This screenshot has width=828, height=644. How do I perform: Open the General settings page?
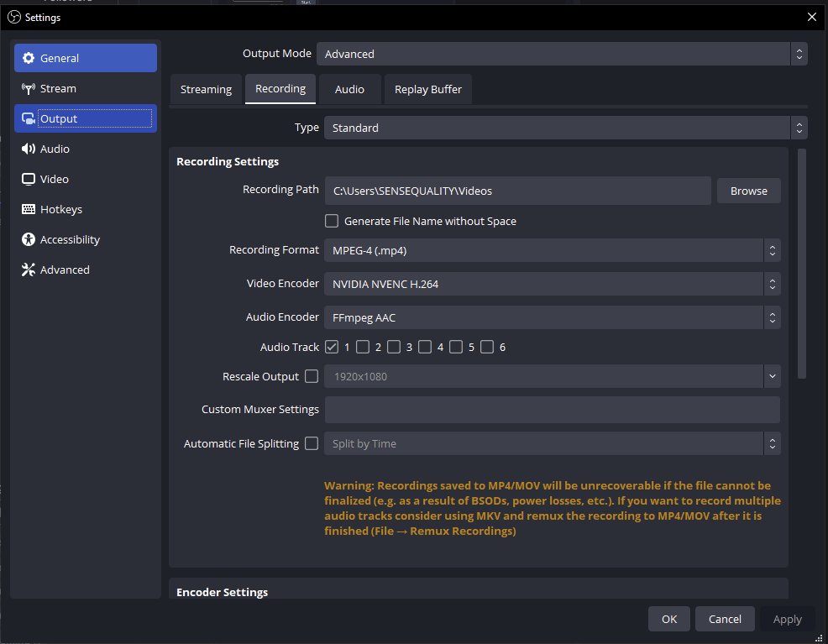pos(86,58)
